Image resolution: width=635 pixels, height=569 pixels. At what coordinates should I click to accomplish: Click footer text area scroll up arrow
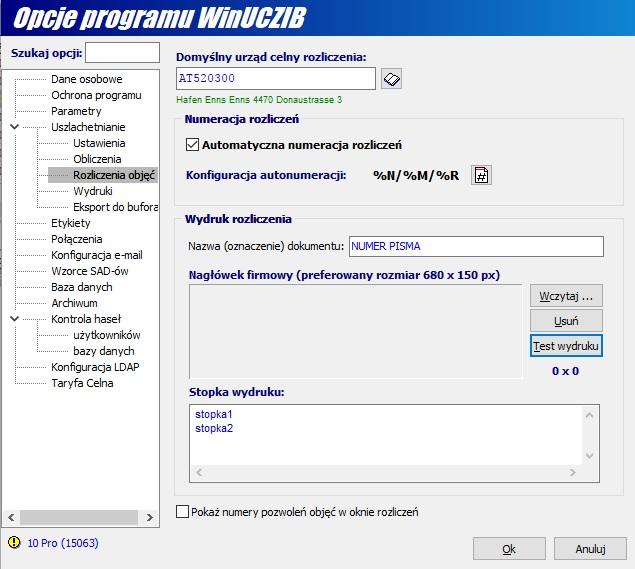pos(590,415)
